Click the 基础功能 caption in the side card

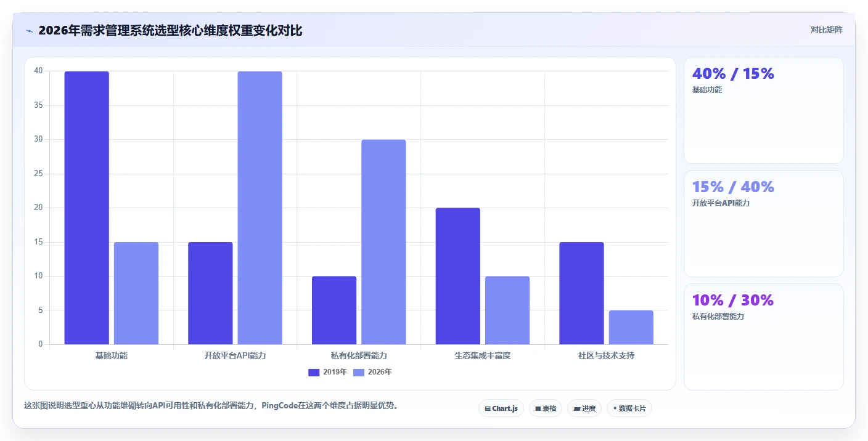707,90
